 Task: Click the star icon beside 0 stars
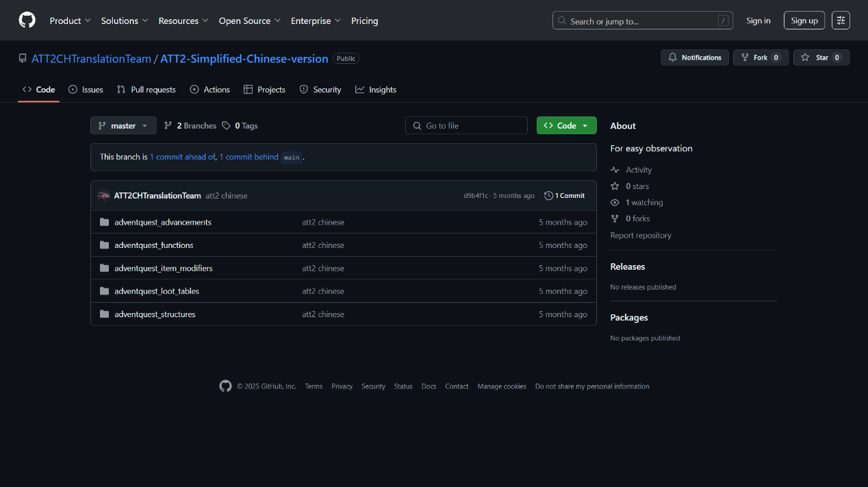pyautogui.click(x=615, y=186)
